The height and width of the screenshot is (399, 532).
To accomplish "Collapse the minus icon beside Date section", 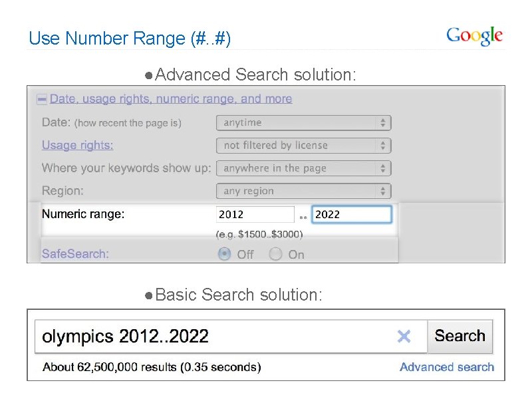I will point(42,99).
